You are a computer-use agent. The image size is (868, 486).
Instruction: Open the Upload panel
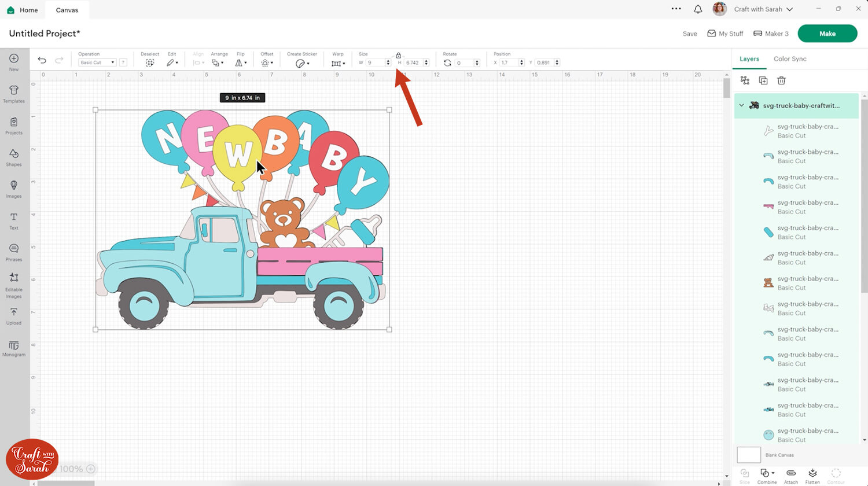pyautogui.click(x=13, y=315)
